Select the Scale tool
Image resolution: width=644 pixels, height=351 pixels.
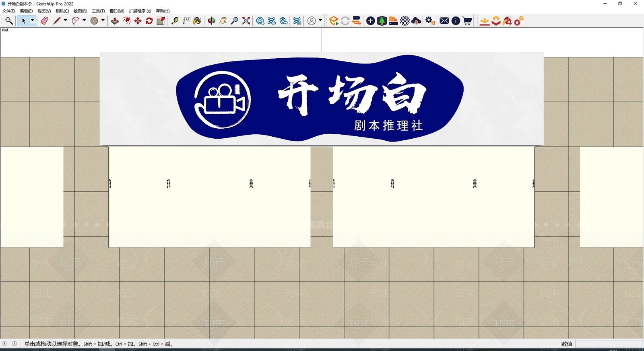(x=161, y=21)
